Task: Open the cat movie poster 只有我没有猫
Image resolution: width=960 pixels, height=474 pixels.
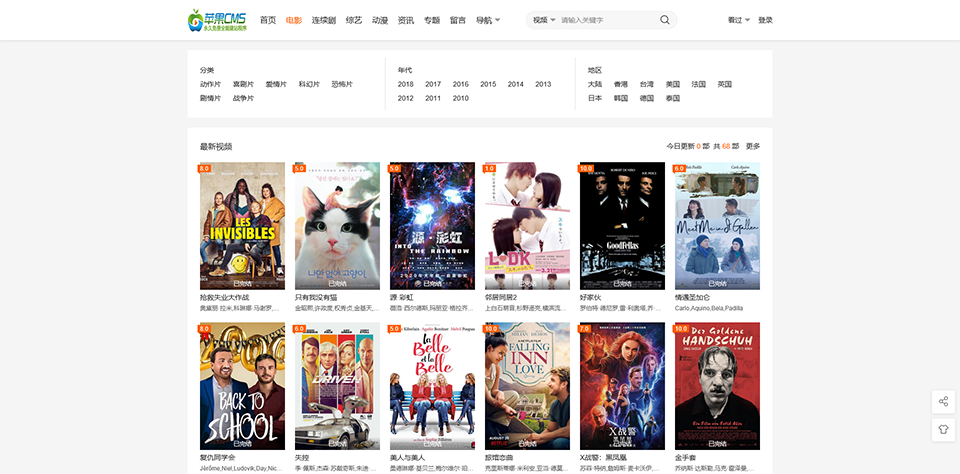Action: coord(337,226)
